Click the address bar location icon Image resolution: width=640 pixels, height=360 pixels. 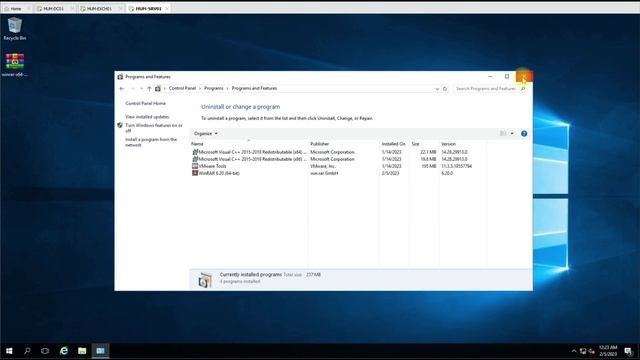pos(158,89)
